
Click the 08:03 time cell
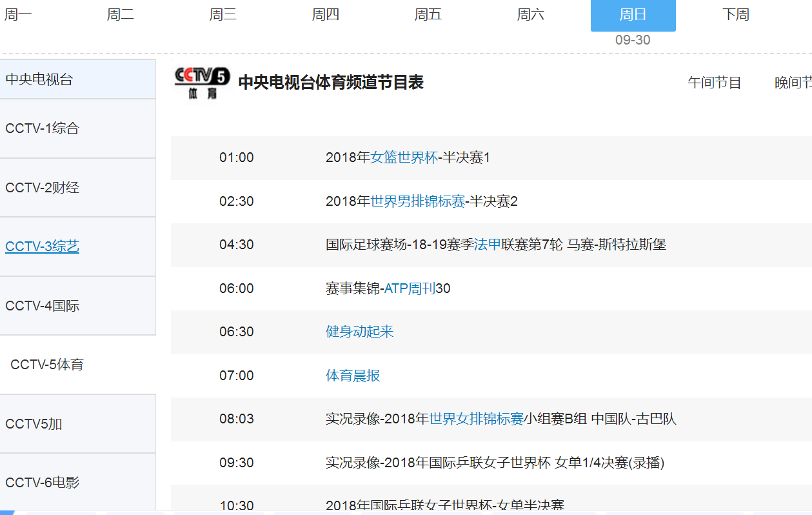(237, 419)
